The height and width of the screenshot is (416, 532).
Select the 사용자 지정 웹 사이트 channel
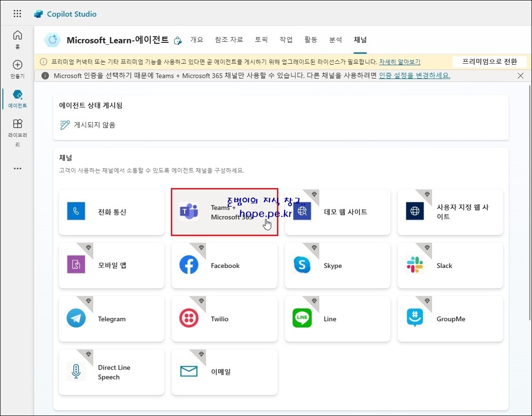point(450,212)
